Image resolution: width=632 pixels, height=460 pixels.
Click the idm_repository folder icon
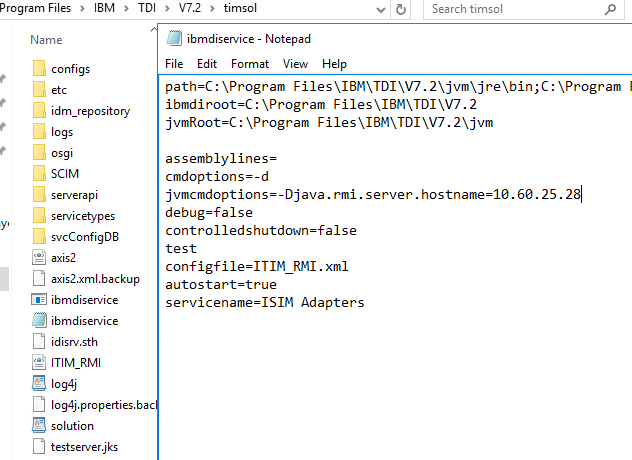39,110
